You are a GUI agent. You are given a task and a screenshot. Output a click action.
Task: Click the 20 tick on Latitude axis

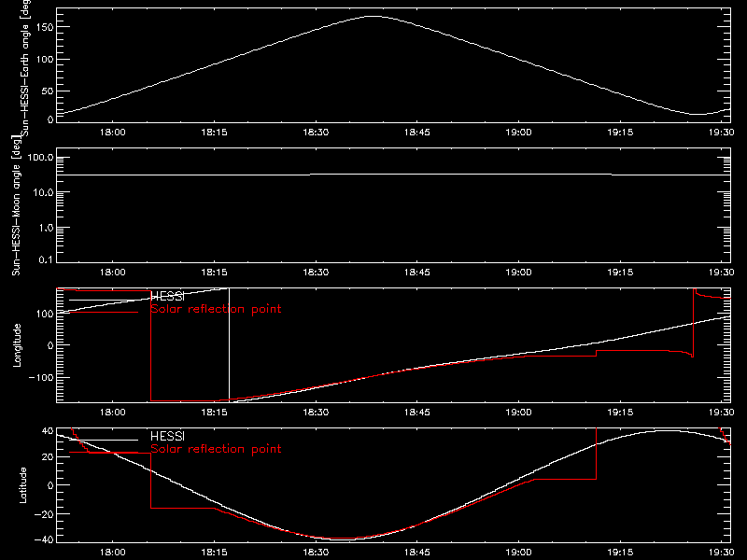coord(48,457)
